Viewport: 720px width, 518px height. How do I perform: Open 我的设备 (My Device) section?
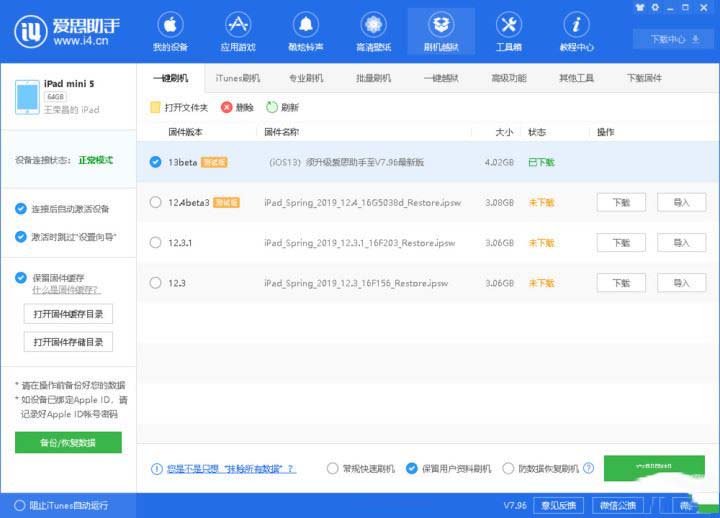pyautogui.click(x=170, y=31)
